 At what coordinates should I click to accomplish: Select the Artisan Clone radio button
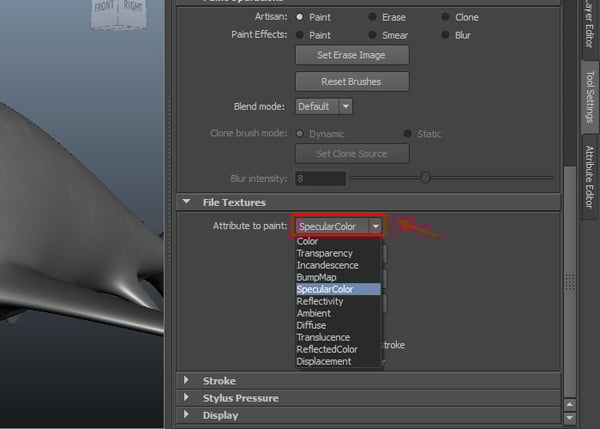[445, 17]
